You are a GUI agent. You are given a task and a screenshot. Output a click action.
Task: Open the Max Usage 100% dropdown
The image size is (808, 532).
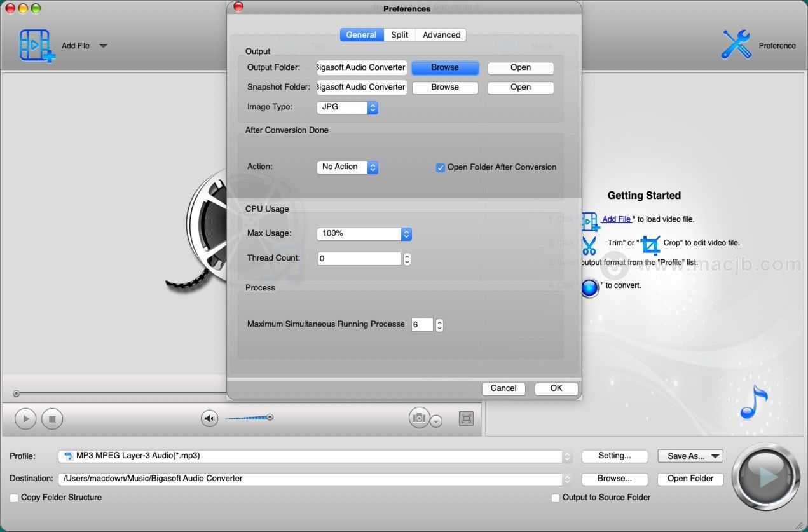pos(364,234)
